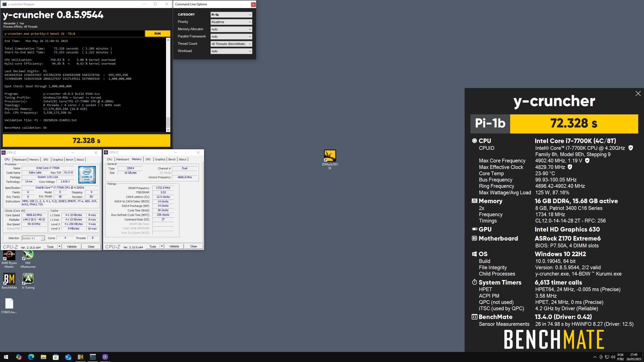Open Socket #1 selection dropdown in CPU-Z
This screenshot has height=362, width=644.
[x=33, y=238]
